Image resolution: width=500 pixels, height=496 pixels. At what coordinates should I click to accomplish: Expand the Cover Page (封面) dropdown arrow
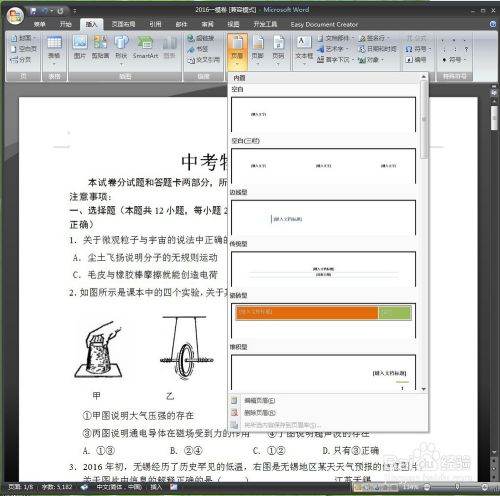click(35, 38)
